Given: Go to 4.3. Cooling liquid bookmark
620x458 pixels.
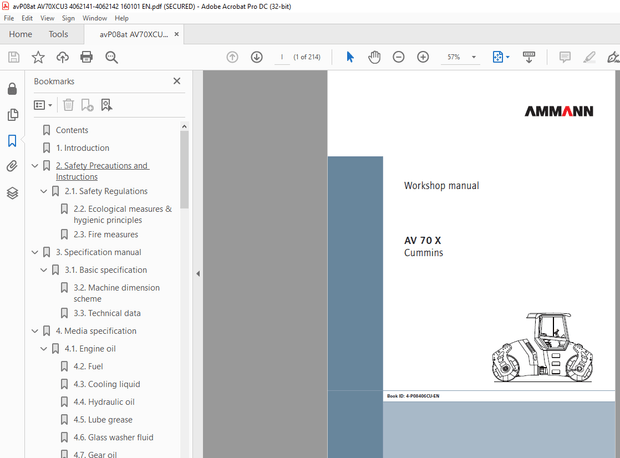Looking at the screenshot, I should point(107,384).
